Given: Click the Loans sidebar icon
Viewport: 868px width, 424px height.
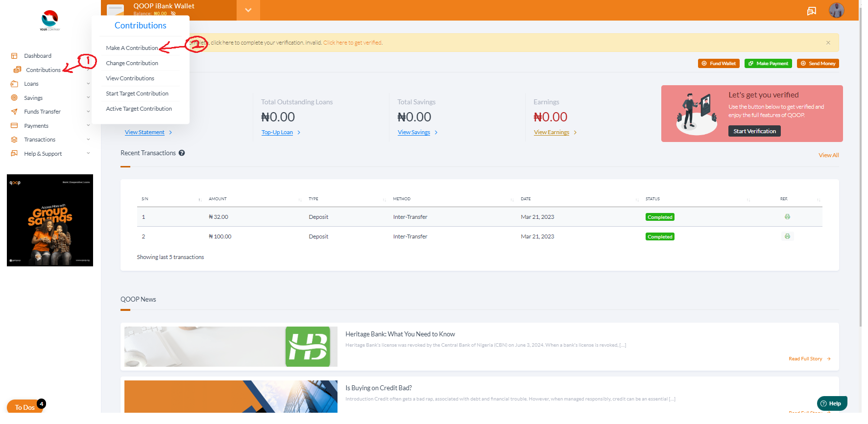Looking at the screenshot, I should [14, 84].
